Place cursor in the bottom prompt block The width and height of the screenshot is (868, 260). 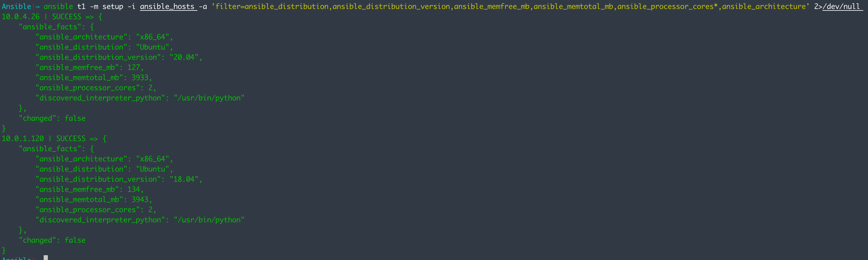coord(46,258)
